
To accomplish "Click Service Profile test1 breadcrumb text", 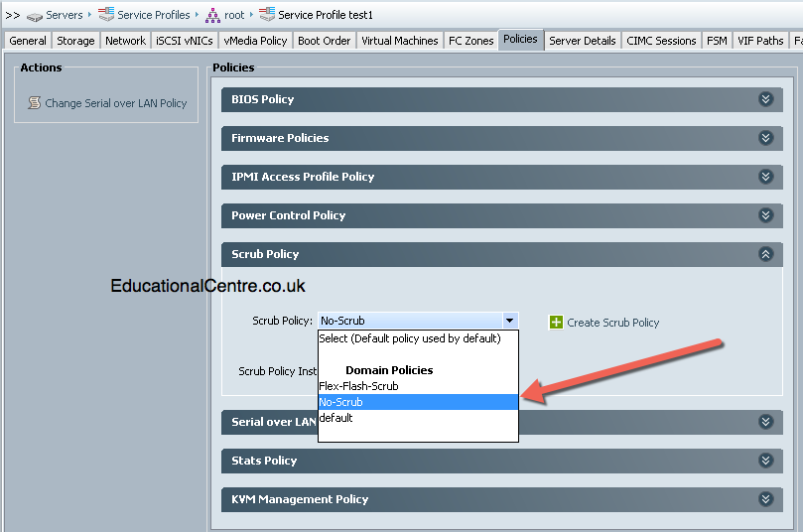I will (x=326, y=15).
